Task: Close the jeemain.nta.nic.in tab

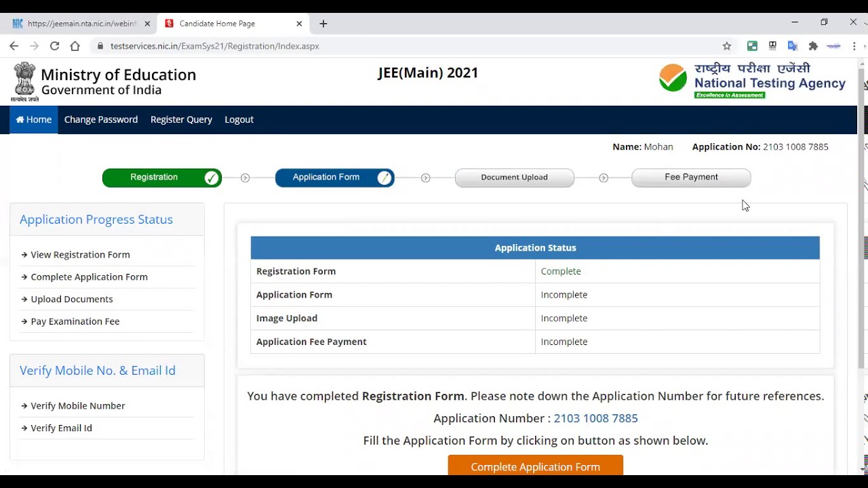Action: click(147, 24)
